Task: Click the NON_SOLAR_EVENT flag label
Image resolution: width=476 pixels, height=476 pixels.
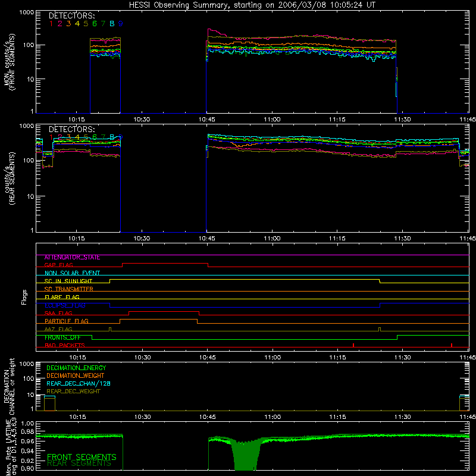Action: (72, 273)
